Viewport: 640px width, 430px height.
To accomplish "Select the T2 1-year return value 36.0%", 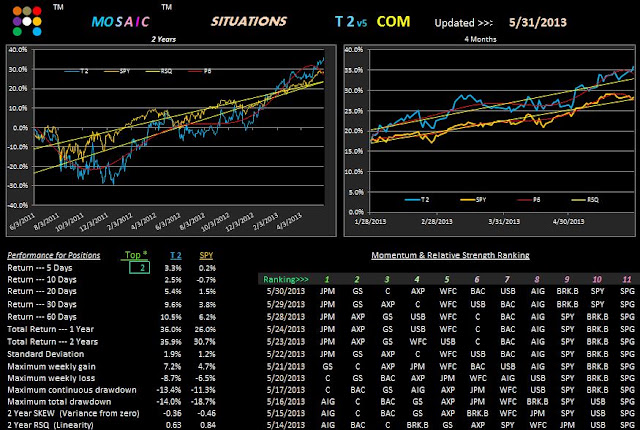I will [x=171, y=329].
